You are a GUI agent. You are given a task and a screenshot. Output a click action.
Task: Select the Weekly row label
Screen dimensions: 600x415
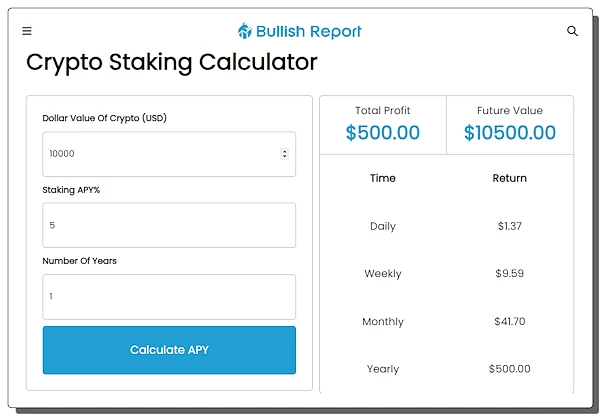tap(382, 273)
